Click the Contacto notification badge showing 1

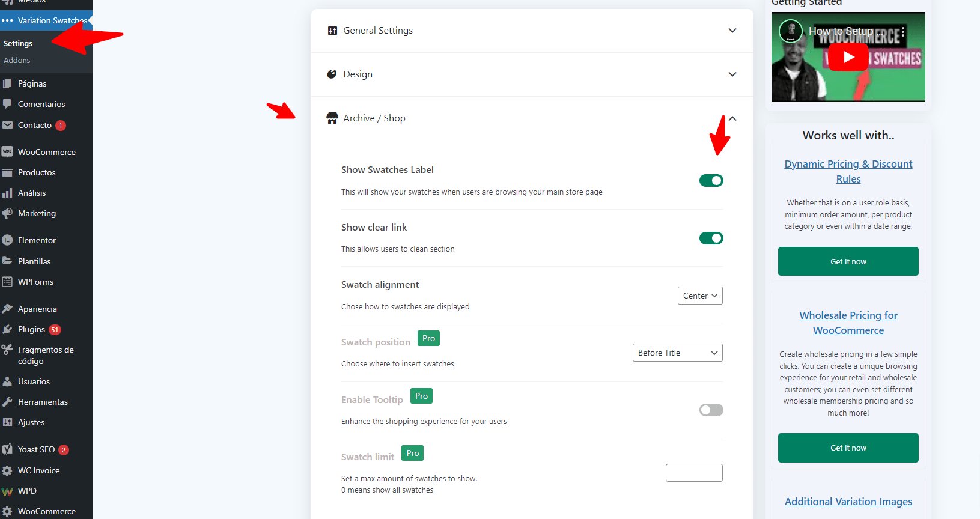[x=61, y=126]
